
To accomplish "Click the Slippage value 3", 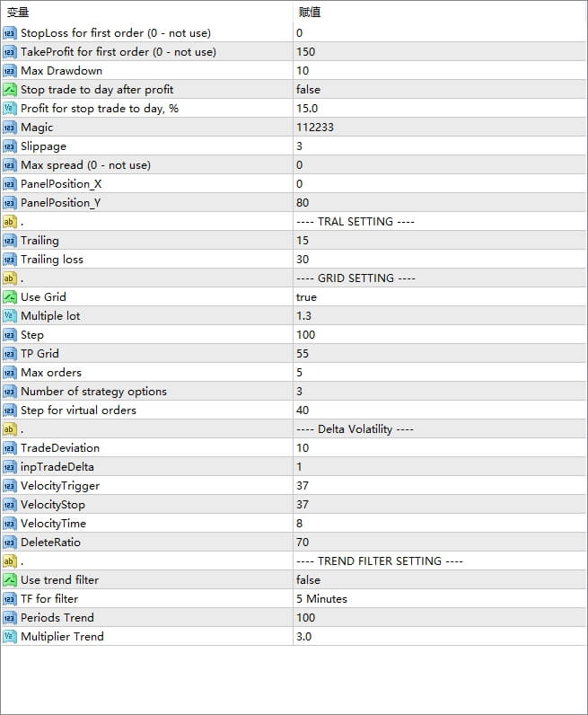I will tap(300, 146).
